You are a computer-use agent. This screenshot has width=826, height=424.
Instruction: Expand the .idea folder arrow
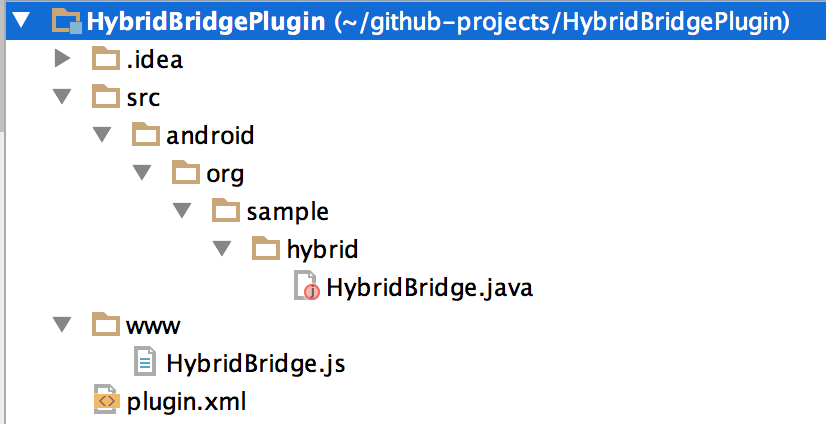click(x=62, y=58)
